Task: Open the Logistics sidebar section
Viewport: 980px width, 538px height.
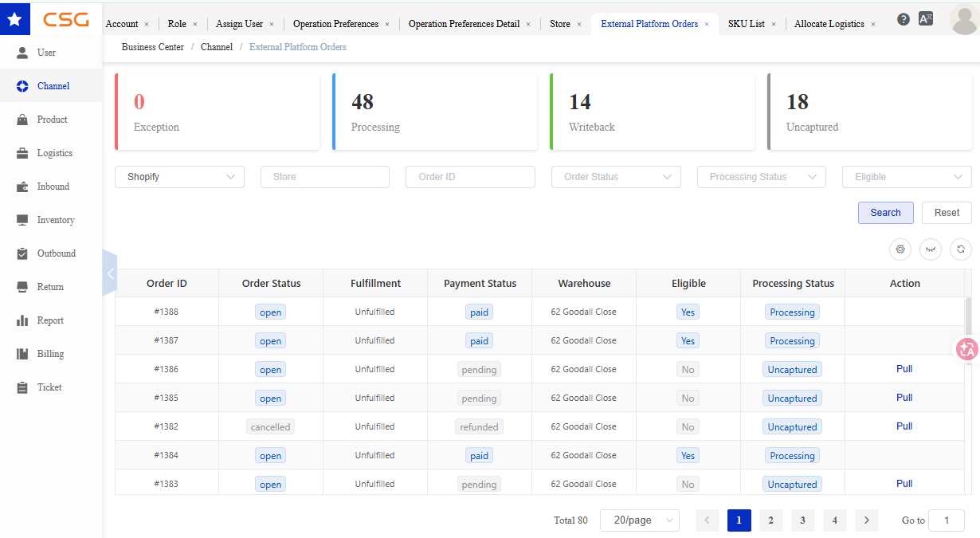Action: click(51, 153)
